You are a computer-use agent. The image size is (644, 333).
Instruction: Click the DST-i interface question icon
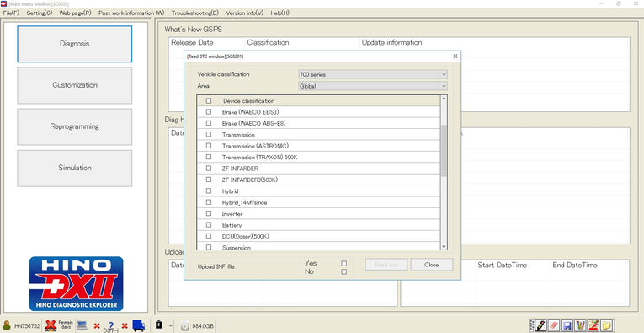coord(110,326)
